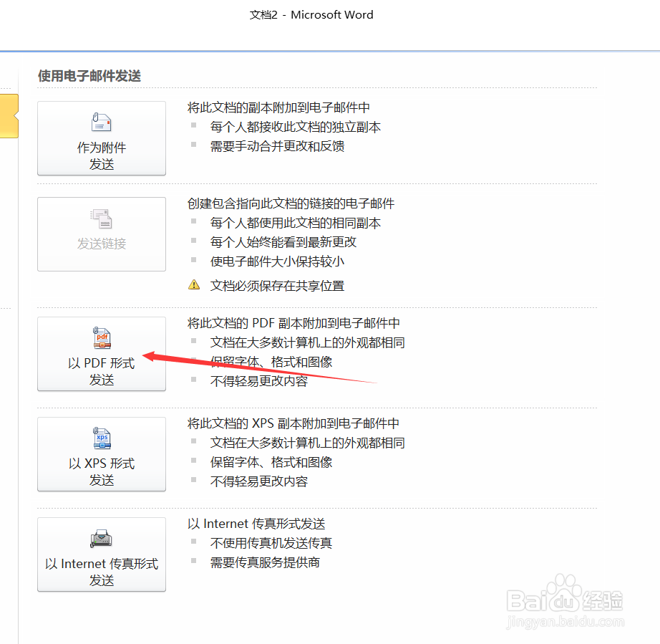Click the text 将此文档的 XPS 副本附加到电子邮件中
Screen dimensions: 660x644
click(293, 423)
